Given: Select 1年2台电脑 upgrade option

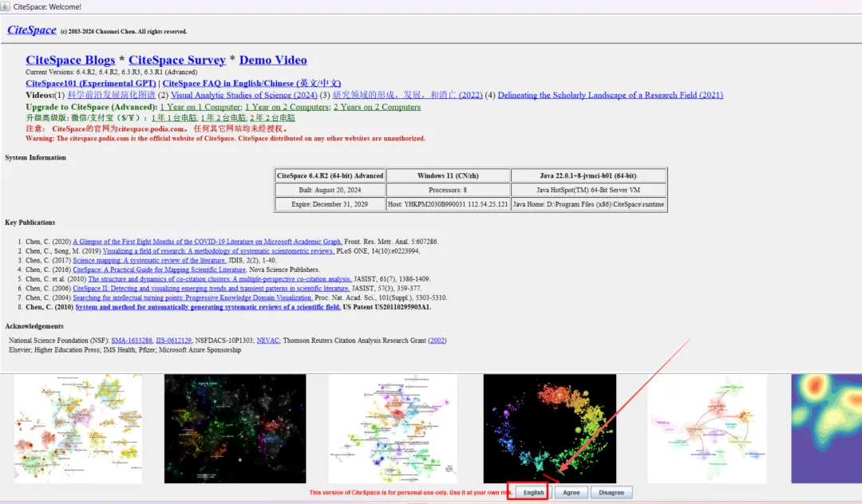Looking at the screenshot, I should [x=223, y=117].
